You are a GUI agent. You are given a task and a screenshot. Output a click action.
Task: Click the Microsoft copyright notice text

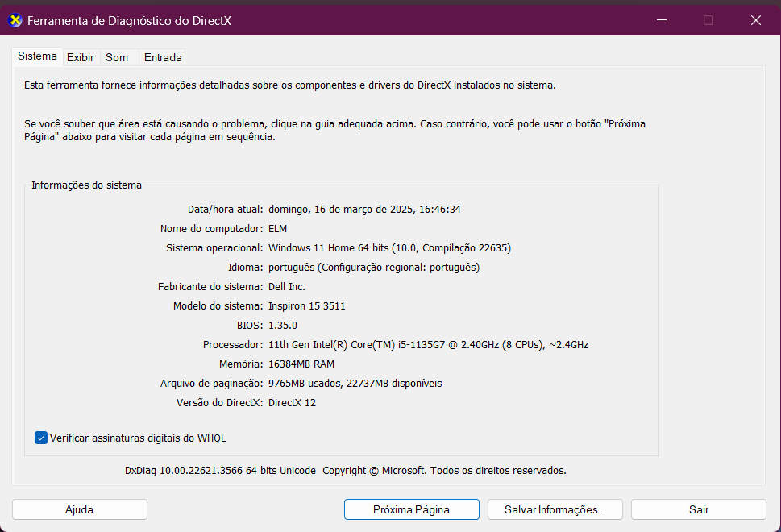coord(444,471)
